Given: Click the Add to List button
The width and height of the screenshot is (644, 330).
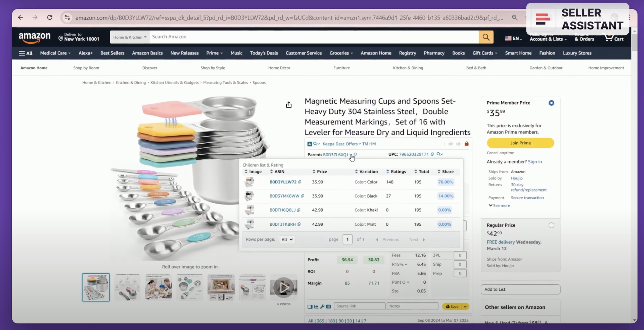Looking at the screenshot, I should [x=520, y=289].
